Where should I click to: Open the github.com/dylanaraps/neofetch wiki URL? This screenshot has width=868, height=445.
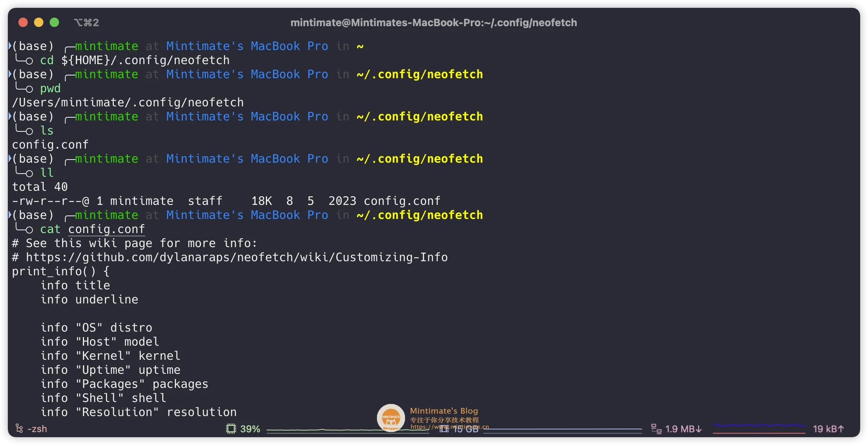point(237,257)
